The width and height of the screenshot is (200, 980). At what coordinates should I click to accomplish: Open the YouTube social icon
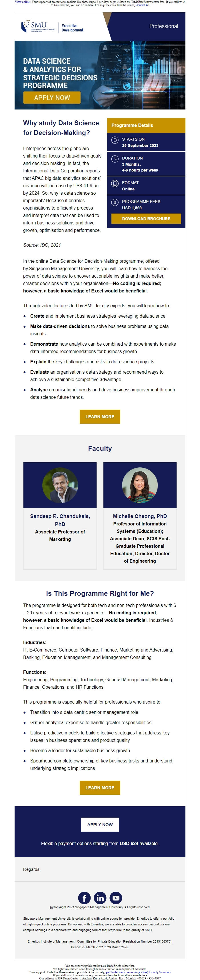click(116, 897)
